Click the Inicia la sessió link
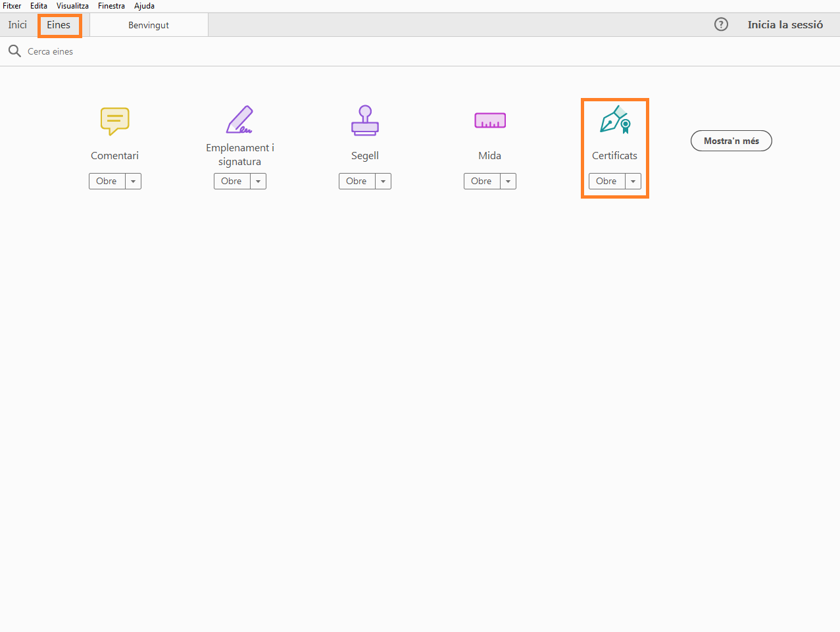The height and width of the screenshot is (632, 840). click(785, 24)
